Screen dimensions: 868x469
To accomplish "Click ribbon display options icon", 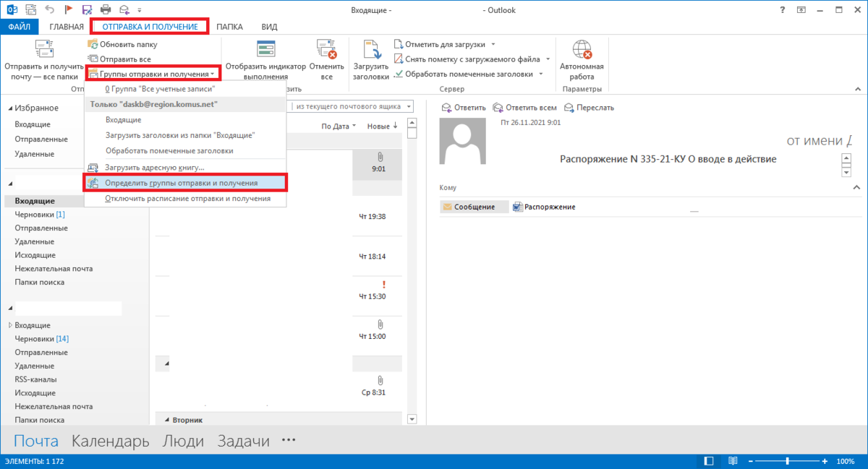I will coord(803,10).
